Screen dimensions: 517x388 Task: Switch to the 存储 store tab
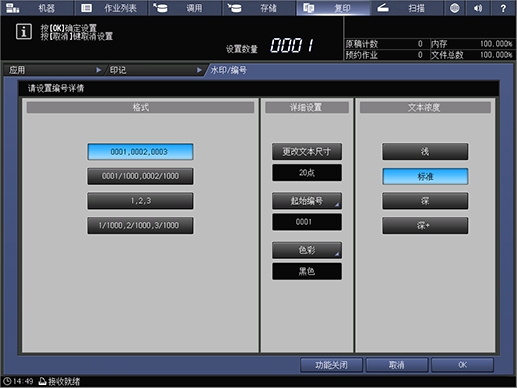tap(259, 8)
